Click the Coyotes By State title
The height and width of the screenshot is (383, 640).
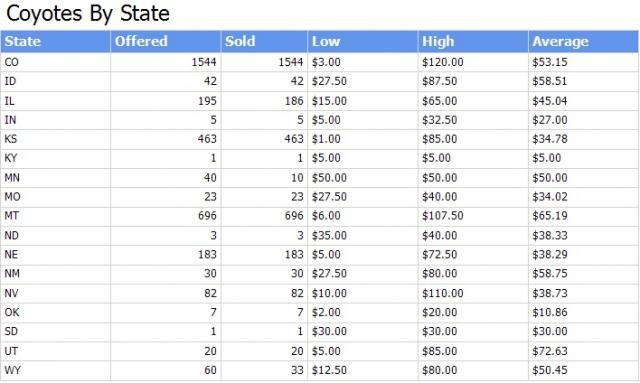[88, 13]
